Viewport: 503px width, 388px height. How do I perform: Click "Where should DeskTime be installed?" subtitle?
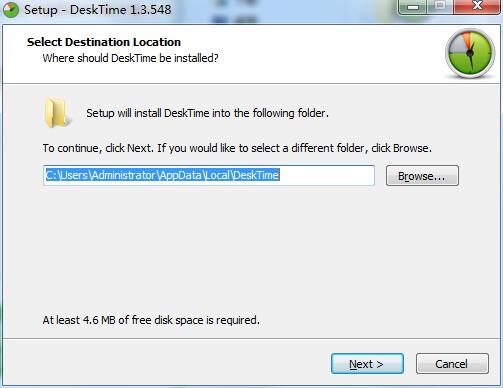point(131,58)
